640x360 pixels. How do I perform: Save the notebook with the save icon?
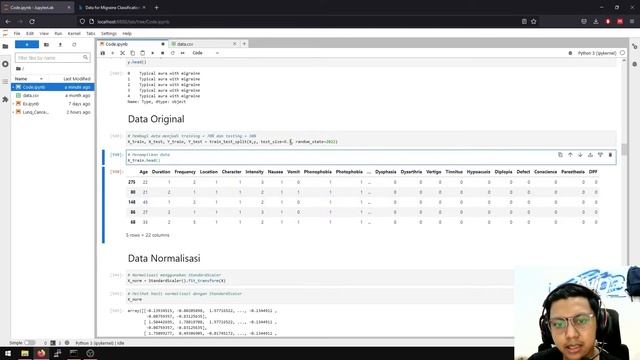[x=103, y=53]
